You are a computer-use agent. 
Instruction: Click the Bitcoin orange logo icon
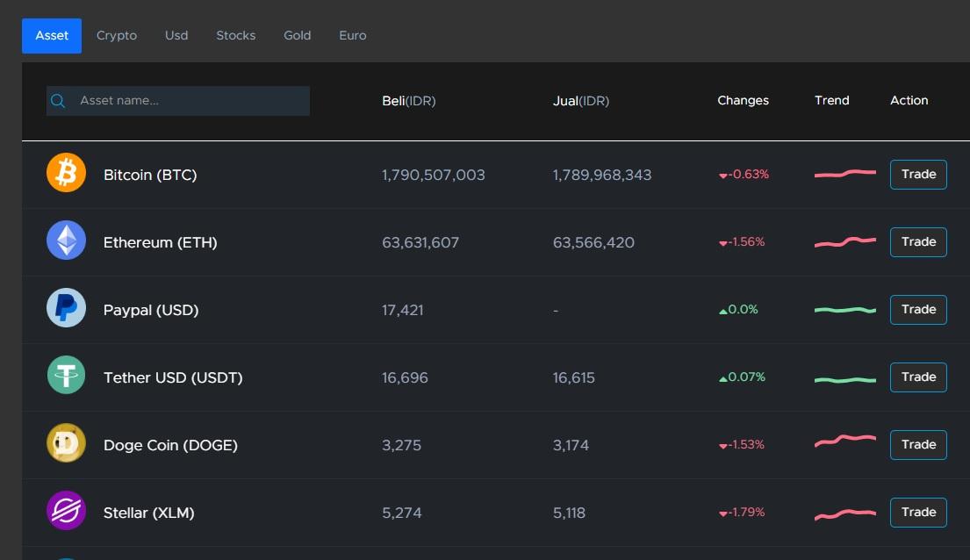tap(66, 173)
